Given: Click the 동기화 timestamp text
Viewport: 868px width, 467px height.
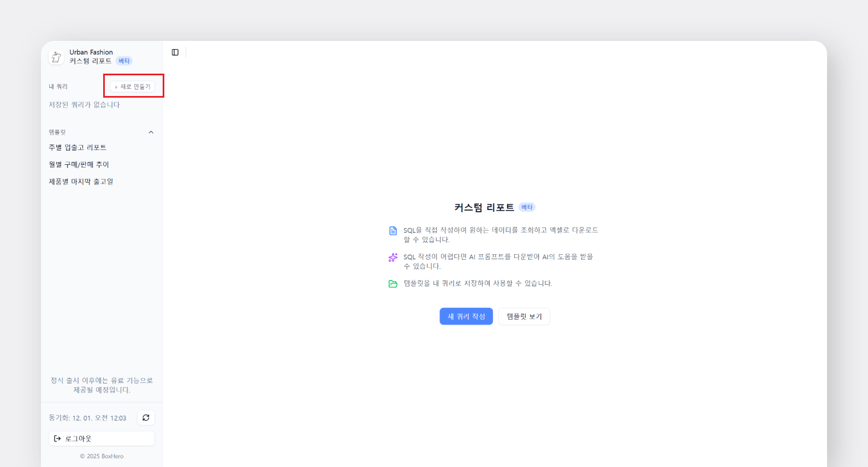Looking at the screenshot, I should (87, 418).
